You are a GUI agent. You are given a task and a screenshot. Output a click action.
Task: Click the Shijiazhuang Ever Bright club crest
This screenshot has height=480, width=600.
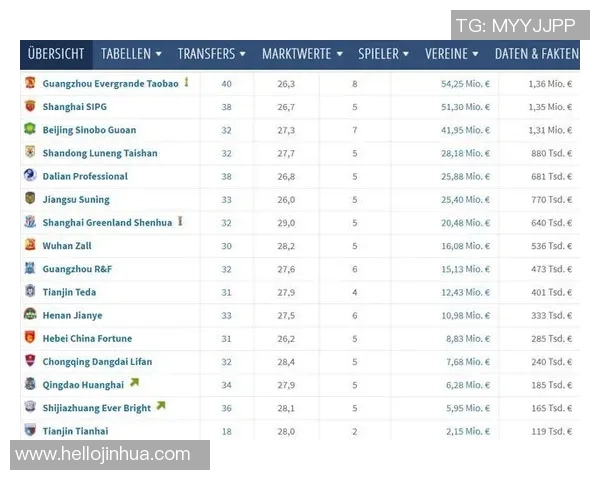coord(30,407)
